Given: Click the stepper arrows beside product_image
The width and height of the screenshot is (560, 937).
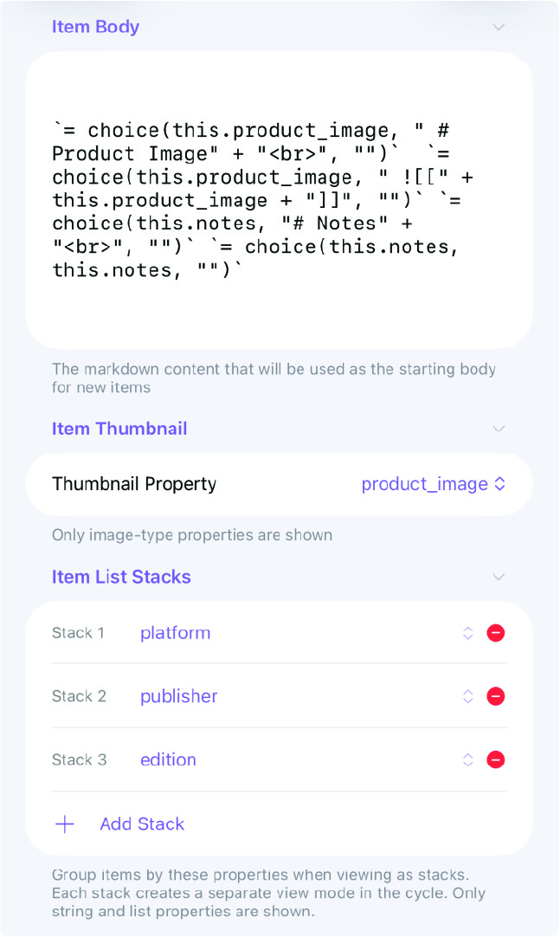Looking at the screenshot, I should tap(500, 484).
